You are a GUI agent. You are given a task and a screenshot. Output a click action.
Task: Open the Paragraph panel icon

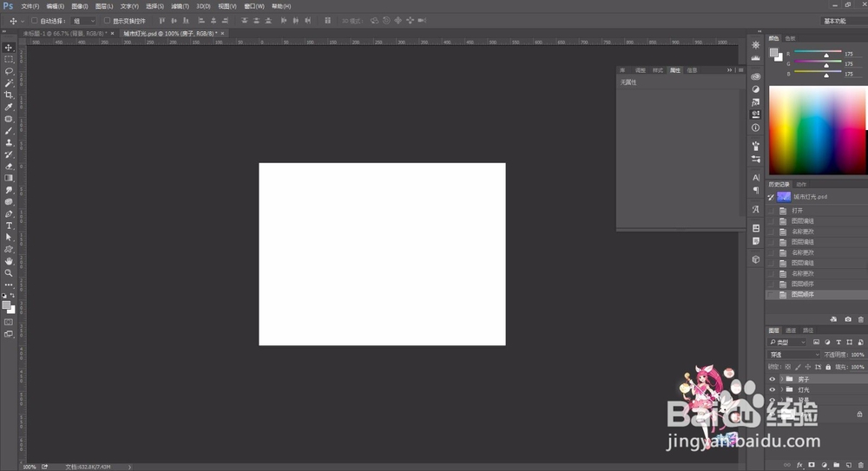[756, 190]
